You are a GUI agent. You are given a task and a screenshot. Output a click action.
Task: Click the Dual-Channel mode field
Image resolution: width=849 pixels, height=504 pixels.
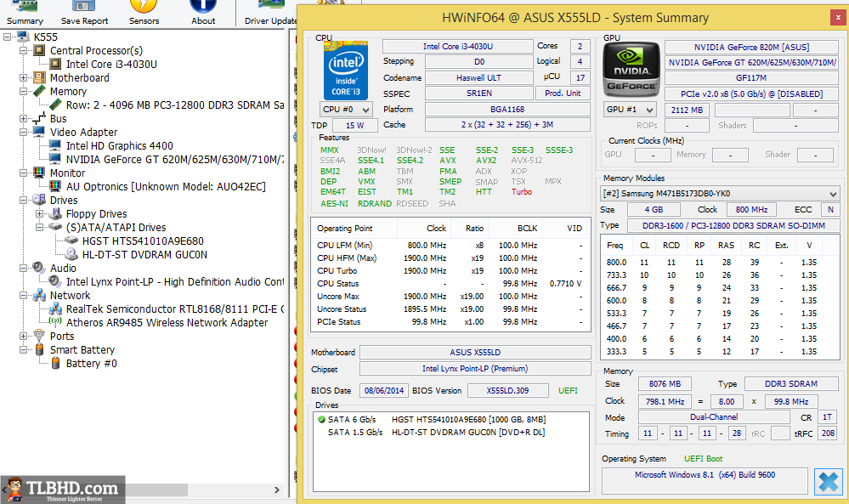pyautogui.click(x=714, y=416)
